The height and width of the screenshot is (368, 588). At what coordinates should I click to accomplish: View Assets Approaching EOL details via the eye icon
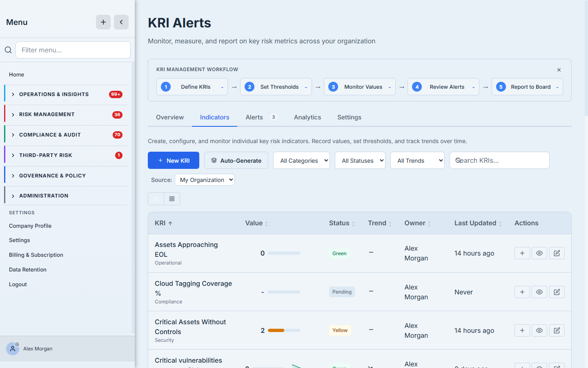pos(539,253)
